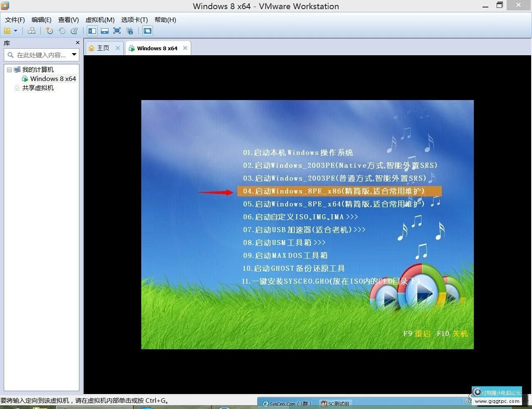
Task: Click the pause/suspend virtual machine icon
Action: [x=7, y=31]
